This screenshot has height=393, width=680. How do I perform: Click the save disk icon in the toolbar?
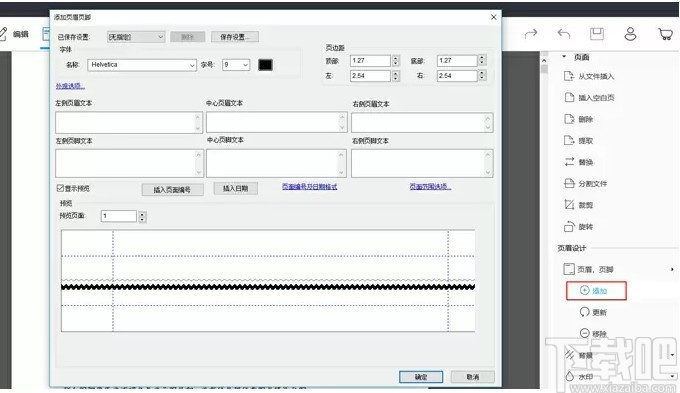coord(597,34)
